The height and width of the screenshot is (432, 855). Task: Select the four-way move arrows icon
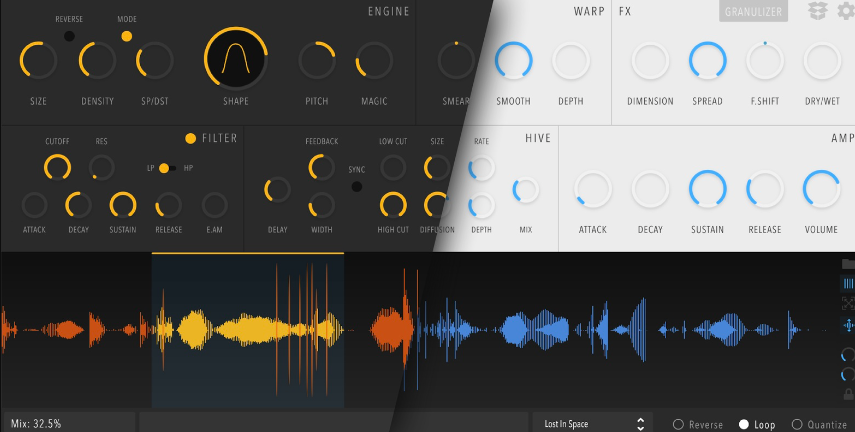(x=848, y=325)
